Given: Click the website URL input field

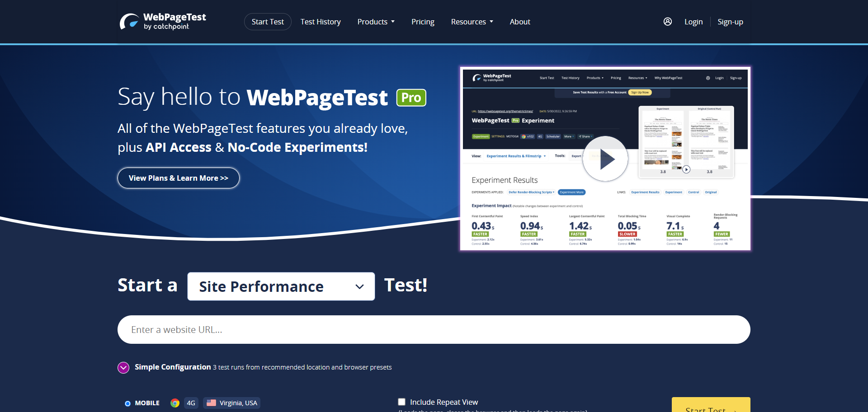Looking at the screenshot, I should [x=434, y=329].
